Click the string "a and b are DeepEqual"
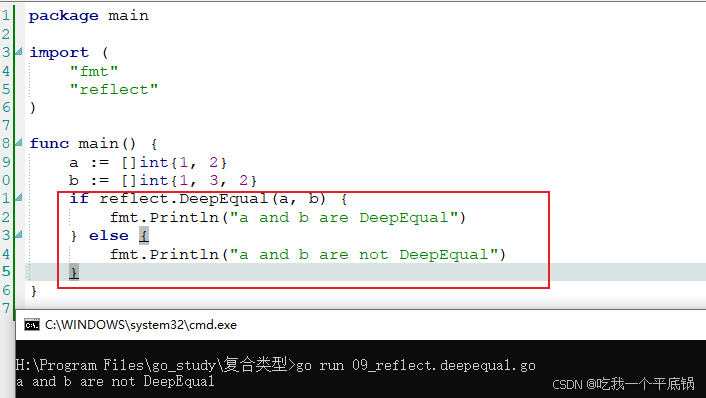 pyautogui.click(x=344, y=217)
